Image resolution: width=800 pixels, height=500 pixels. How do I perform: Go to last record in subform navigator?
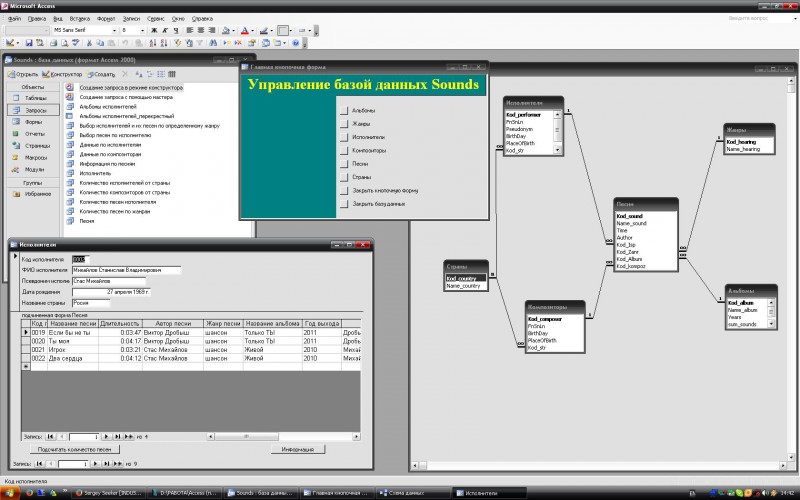point(117,437)
